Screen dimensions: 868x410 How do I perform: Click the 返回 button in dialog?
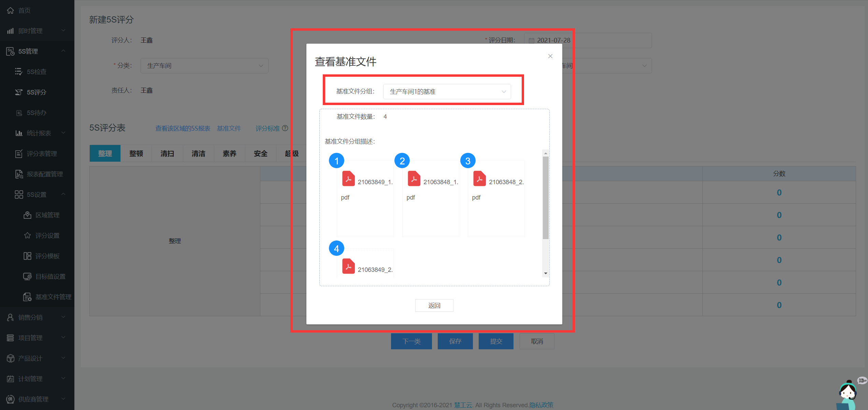pos(434,305)
